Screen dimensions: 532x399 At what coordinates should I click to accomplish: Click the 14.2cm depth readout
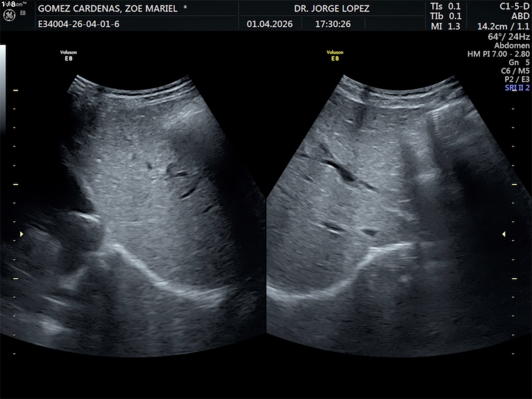tap(492, 27)
